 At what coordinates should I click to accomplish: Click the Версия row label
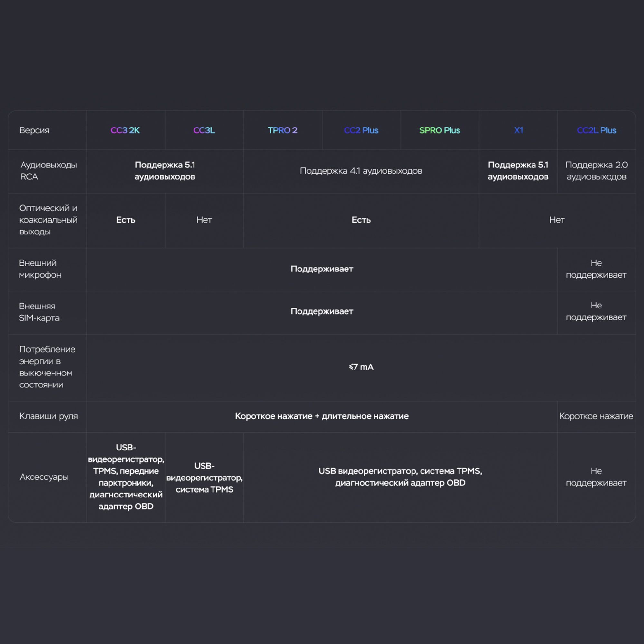pyautogui.click(x=34, y=130)
